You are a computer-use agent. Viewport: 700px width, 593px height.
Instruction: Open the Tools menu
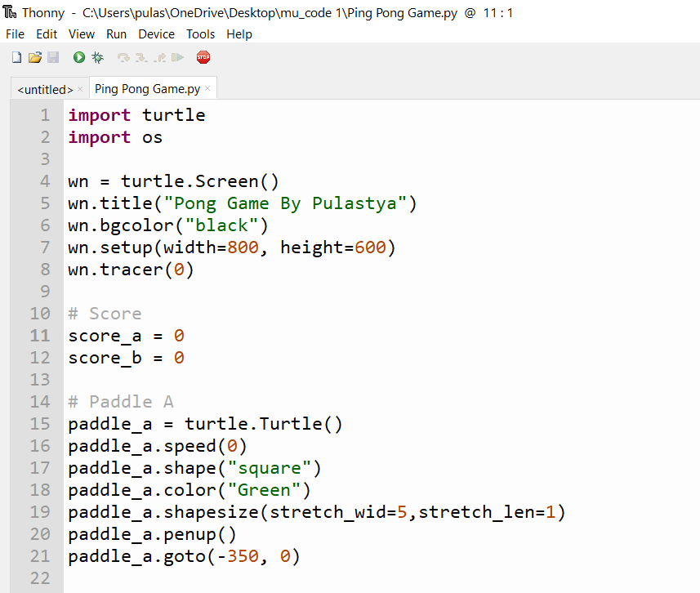tap(200, 34)
